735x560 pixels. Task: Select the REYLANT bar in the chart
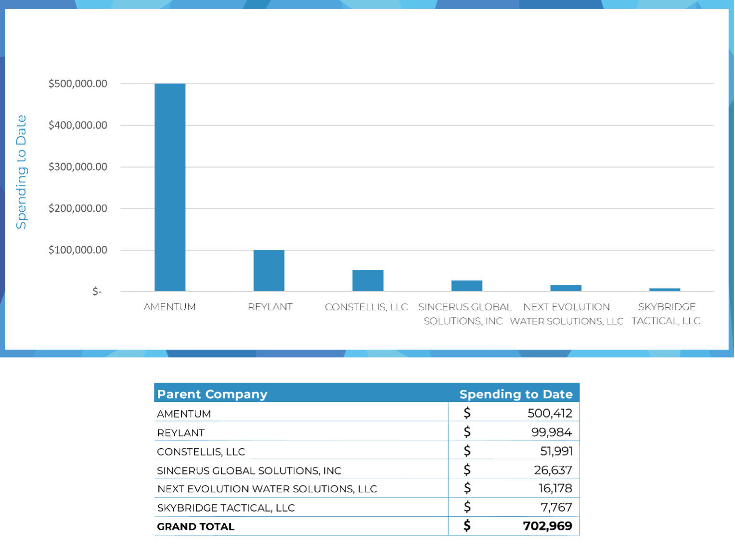pyautogui.click(x=269, y=270)
